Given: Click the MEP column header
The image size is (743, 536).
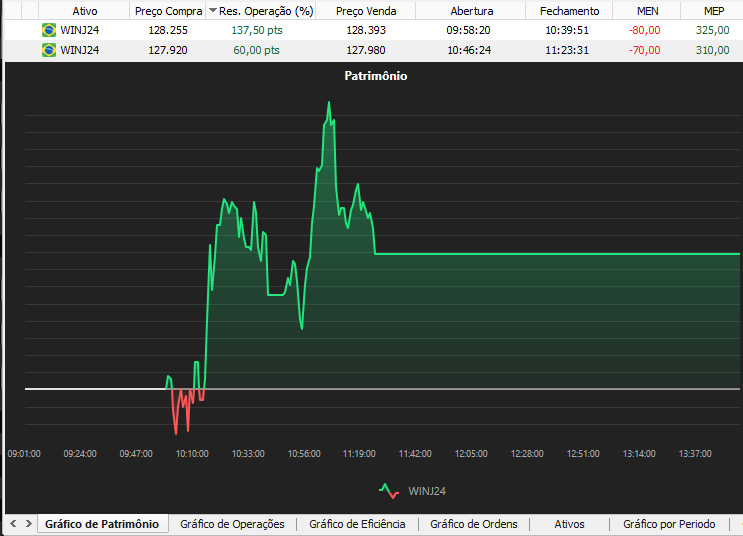Looking at the screenshot, I should tap(714, 11).
